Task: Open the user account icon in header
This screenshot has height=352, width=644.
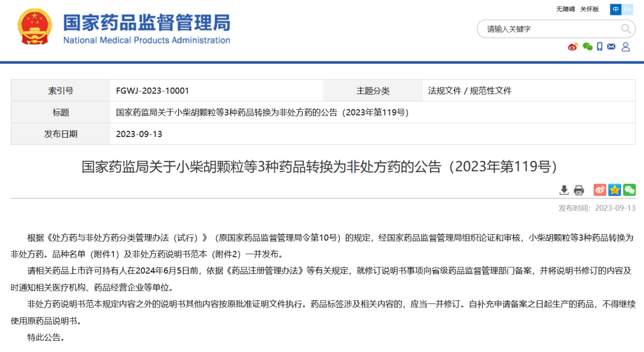Action: click(x=626, y=47)
